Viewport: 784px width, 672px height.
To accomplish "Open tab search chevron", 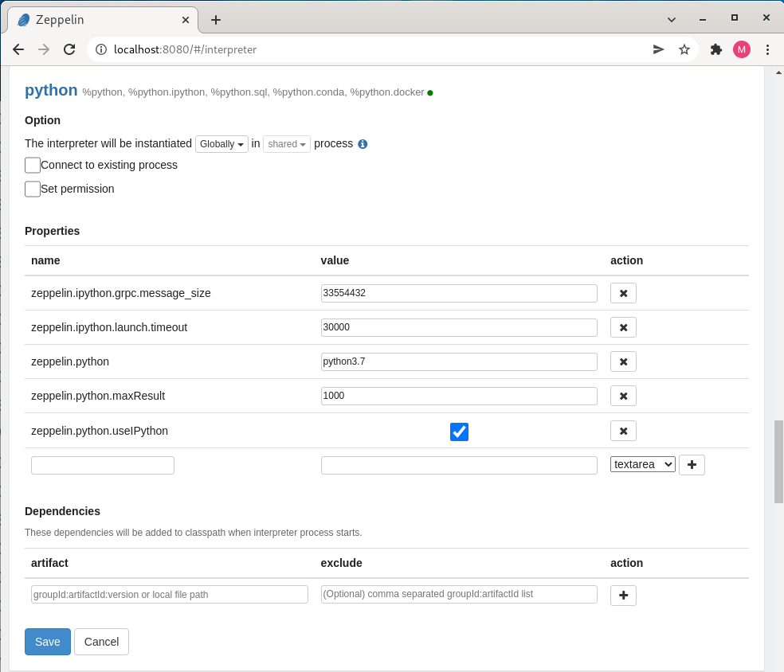I will [x=672, y=20].
